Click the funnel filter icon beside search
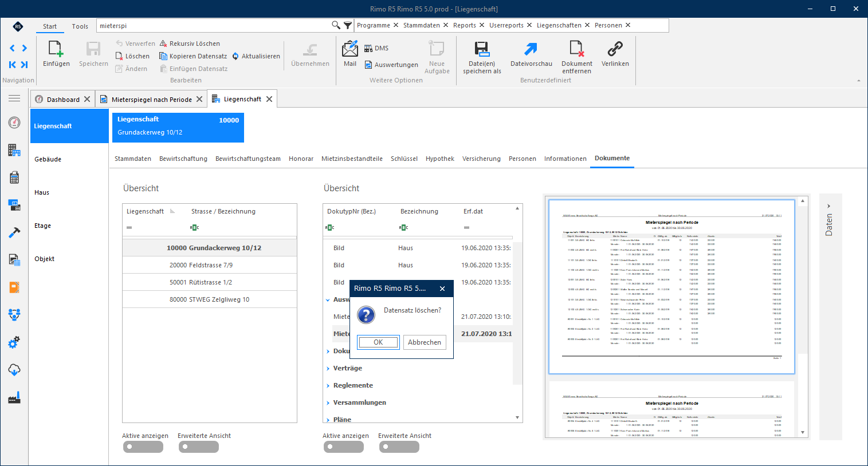 (348, 25)
